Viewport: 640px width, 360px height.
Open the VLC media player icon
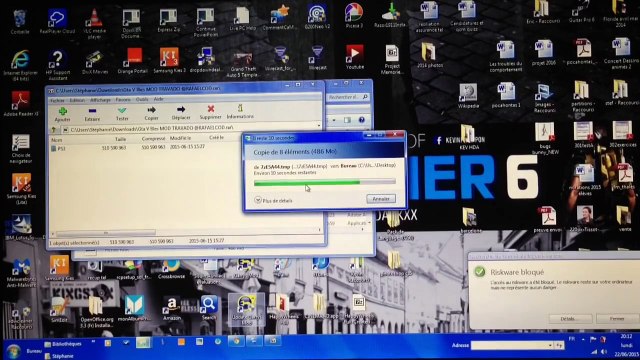coord(94,23)
